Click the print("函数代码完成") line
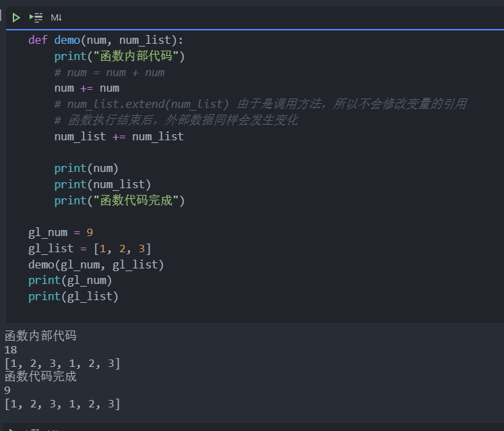Image resolution: width=504 pixels, height=431 pixels. point(119,201)
